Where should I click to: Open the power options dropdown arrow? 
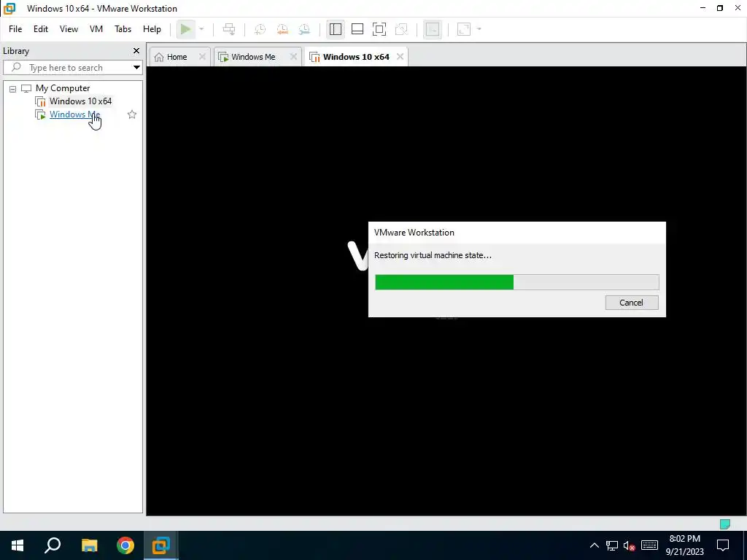point(201,29)
